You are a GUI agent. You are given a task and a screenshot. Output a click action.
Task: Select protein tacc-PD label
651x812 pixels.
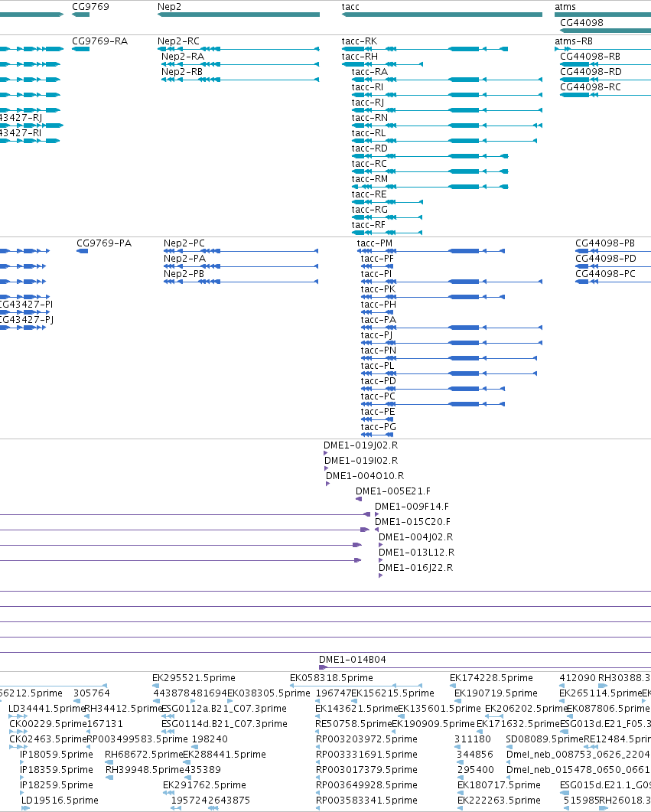[378, 381]
